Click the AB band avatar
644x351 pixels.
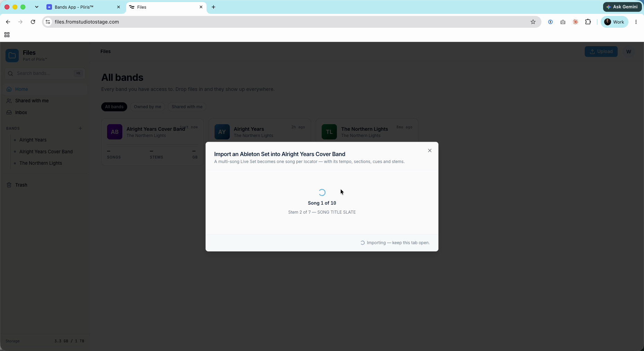click(115, 132)
